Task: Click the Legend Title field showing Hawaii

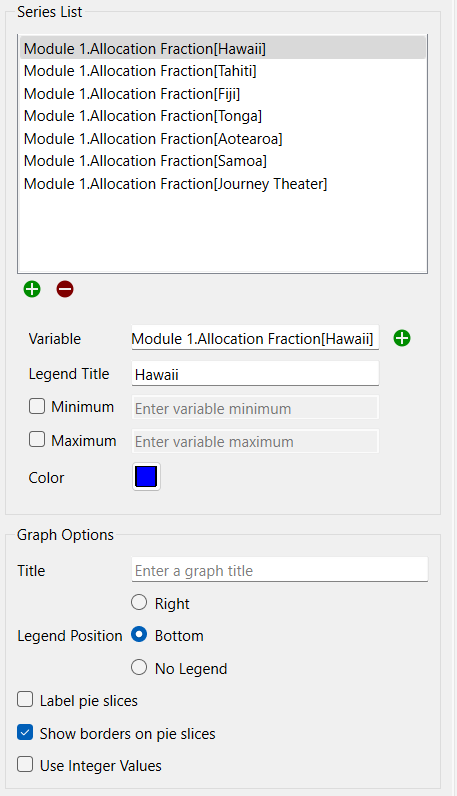Action: coord(255,374)
